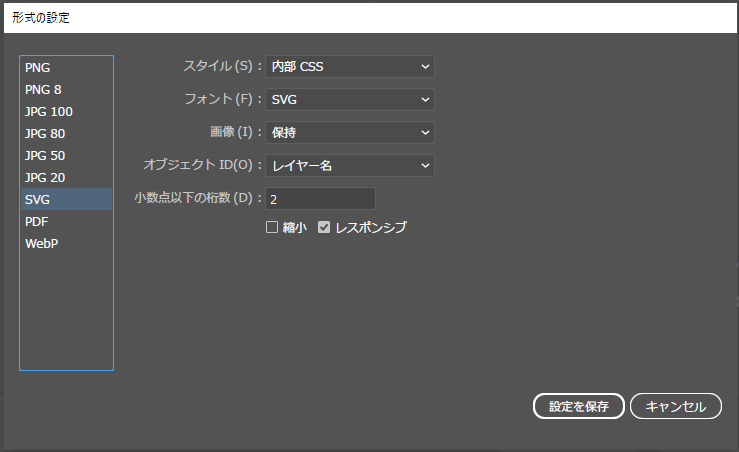Expand the フォント dropdown set to SVG
Screen dimensions: 739x452
point(349,100)
